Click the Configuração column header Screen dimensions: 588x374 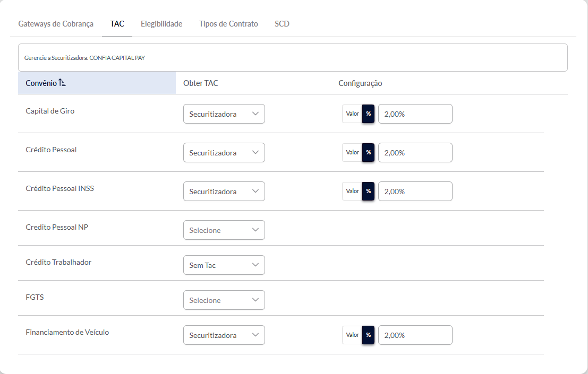360,83
